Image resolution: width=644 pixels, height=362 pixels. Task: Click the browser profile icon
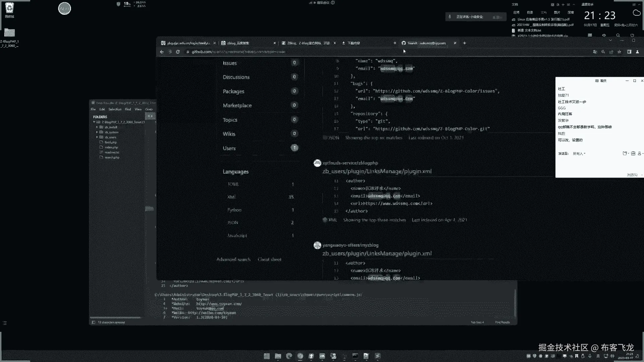[637, 52]
